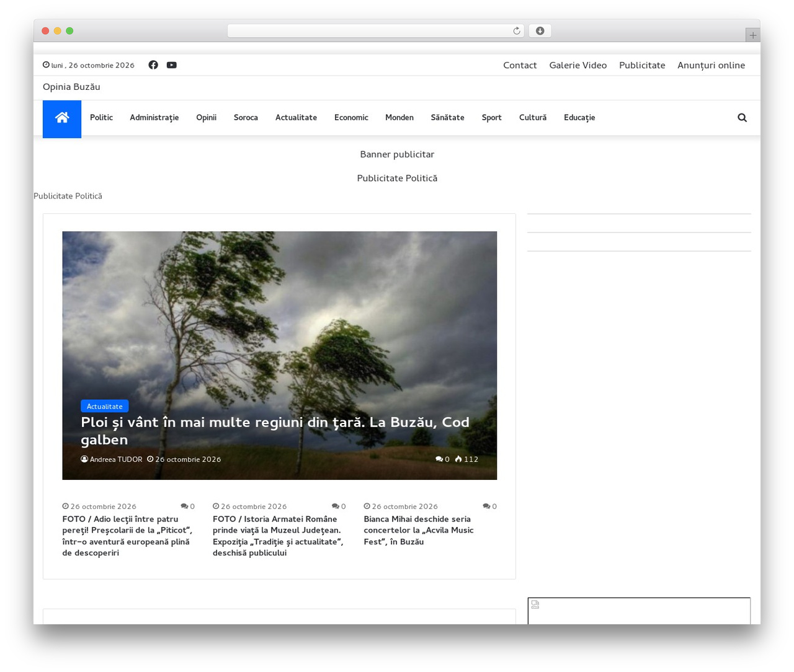Read the Piticot preschoolers article
794x672 pixels.
click(x=127, y=536)
